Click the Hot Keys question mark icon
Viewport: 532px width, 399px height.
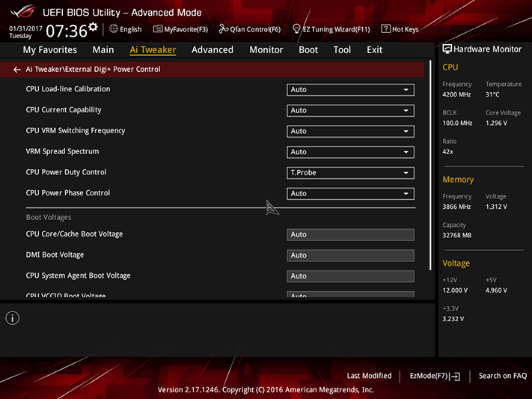(385, 29)
